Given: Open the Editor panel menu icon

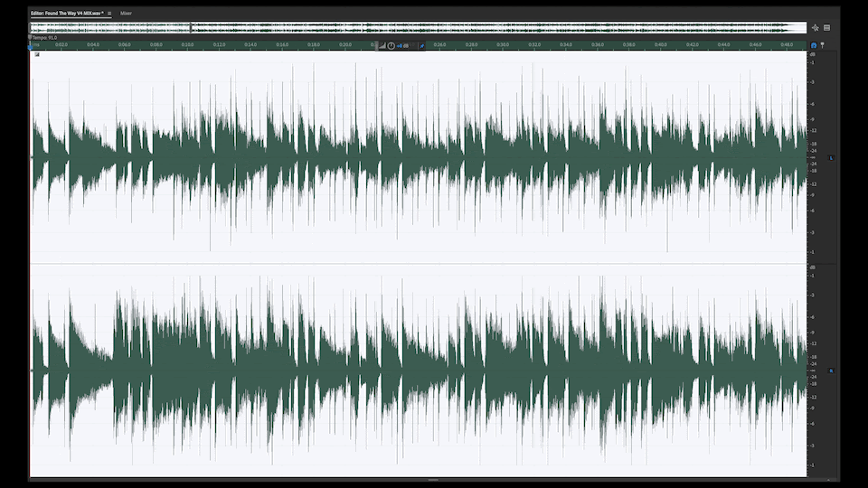Looking at the screenshot, I should (x=109, y=14).
